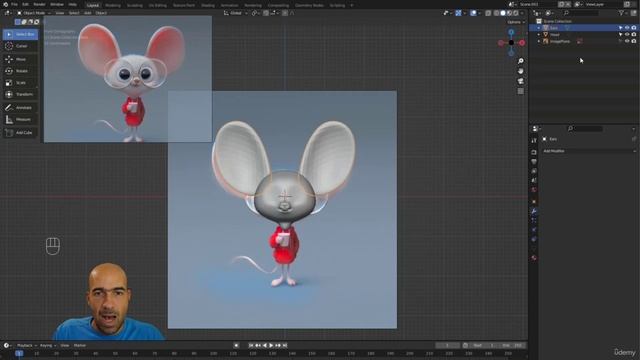The image size is (640, 360).
Task: Open the View Layer properties tab
Action: (534, 171)
